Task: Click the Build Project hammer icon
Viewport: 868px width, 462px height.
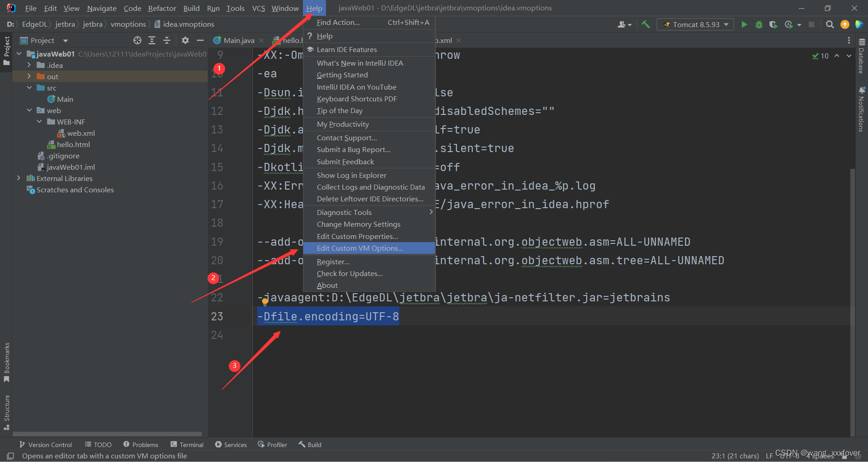Action: click(x=646, y=24)
